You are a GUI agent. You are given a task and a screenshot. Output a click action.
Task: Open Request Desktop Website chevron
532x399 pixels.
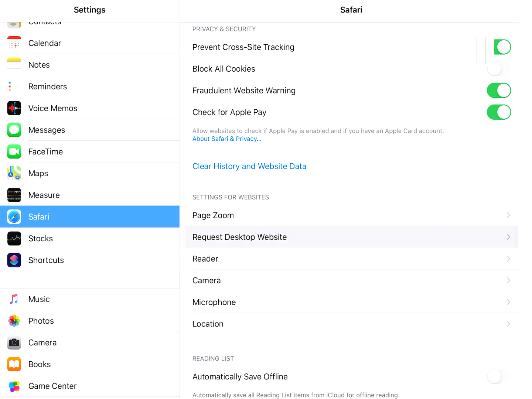pos(508,237)
